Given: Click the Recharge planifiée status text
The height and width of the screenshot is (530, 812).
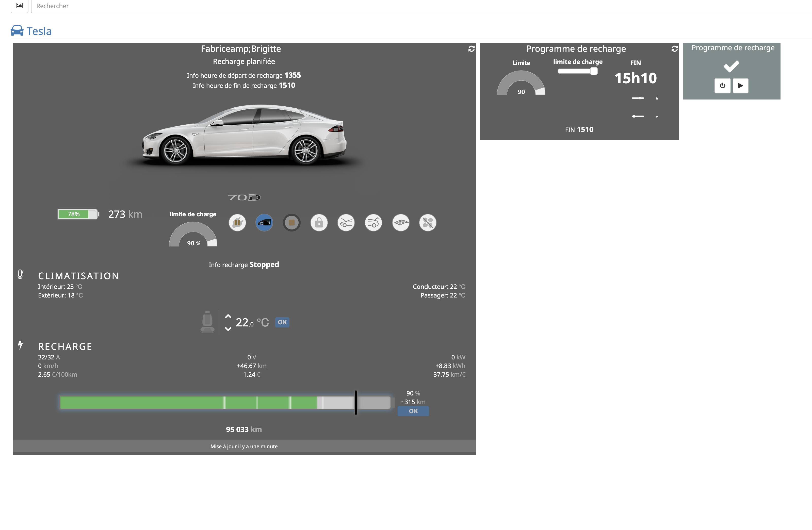Looking at the screenshot, I should point(244,61).
